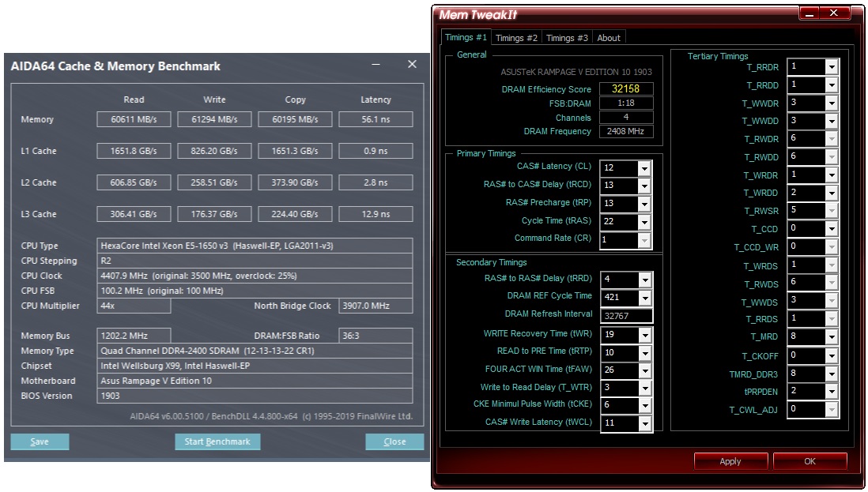Open the T_WWDR dropdown

(832, 103)
